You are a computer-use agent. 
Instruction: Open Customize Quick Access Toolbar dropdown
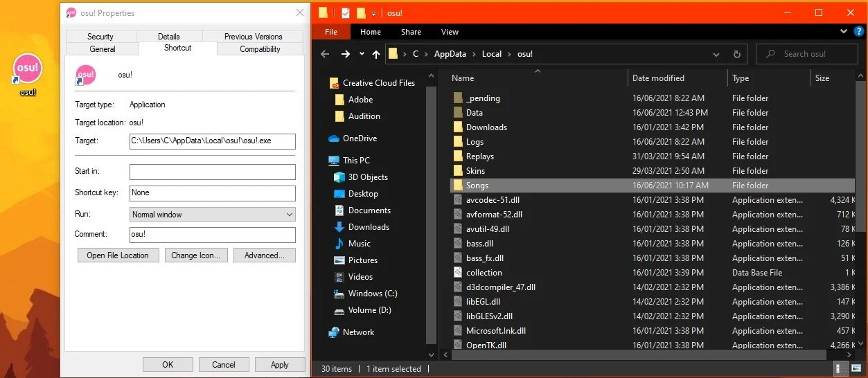(x=374, y=13)
